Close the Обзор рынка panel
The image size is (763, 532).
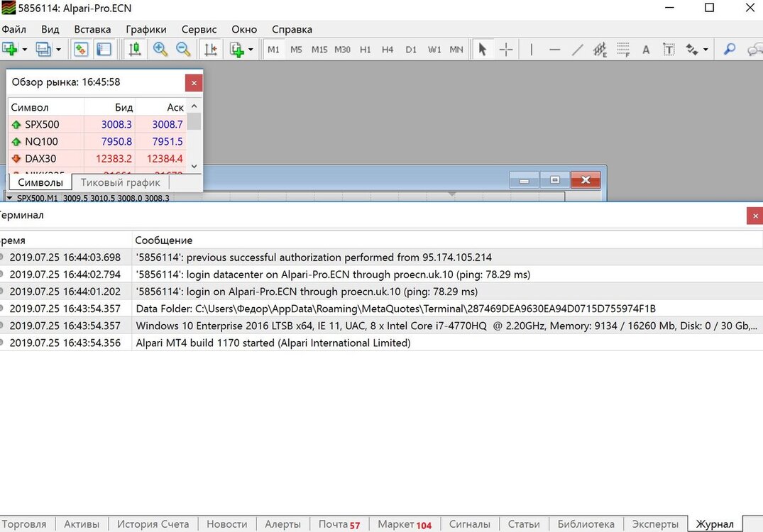[194, 83]
